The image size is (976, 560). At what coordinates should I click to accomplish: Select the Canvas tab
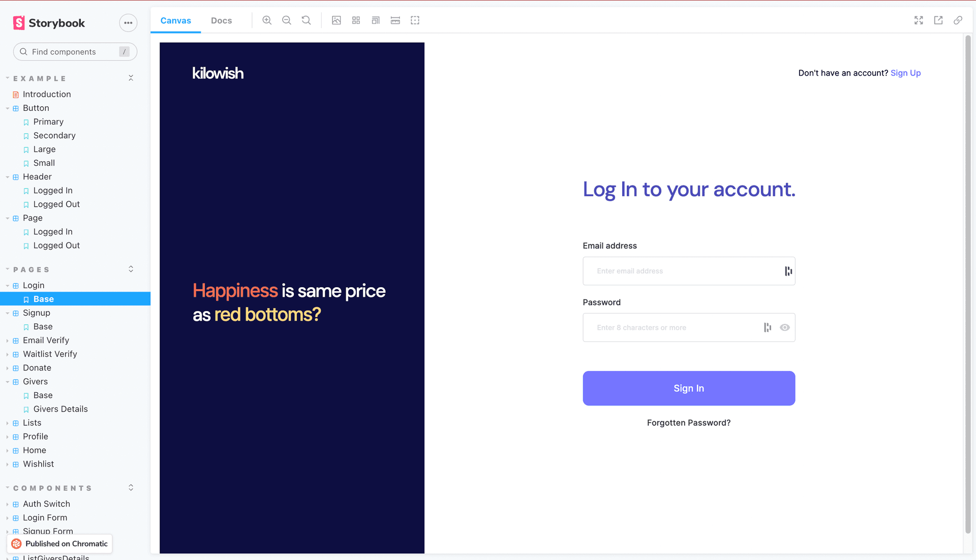pos(175,20)
